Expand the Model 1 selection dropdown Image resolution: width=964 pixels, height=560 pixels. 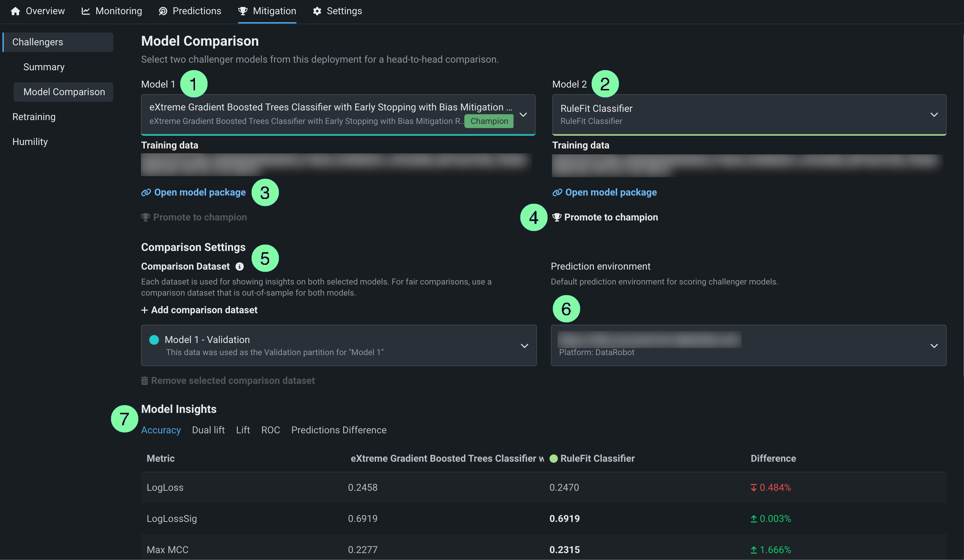tap(523, 115)
